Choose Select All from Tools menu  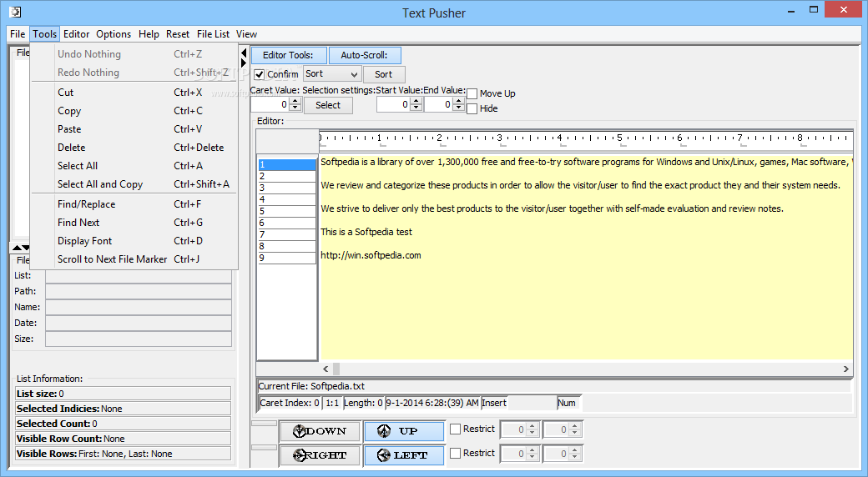[134, 165]
